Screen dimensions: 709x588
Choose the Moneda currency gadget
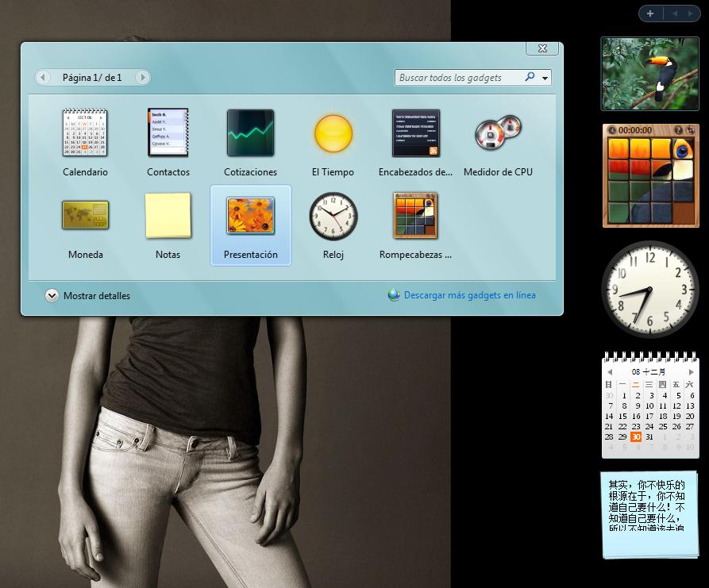[x=85, y=215]
